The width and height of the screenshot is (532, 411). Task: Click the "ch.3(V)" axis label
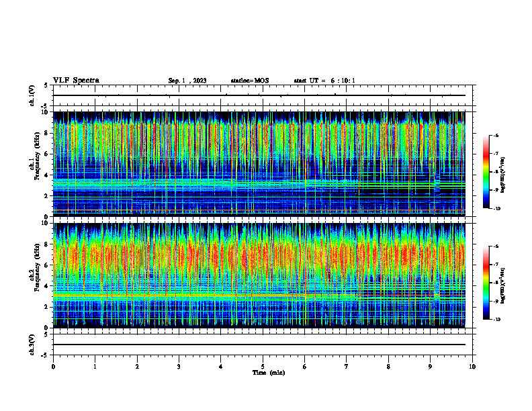pyautogui.click(x=32, y=345)
